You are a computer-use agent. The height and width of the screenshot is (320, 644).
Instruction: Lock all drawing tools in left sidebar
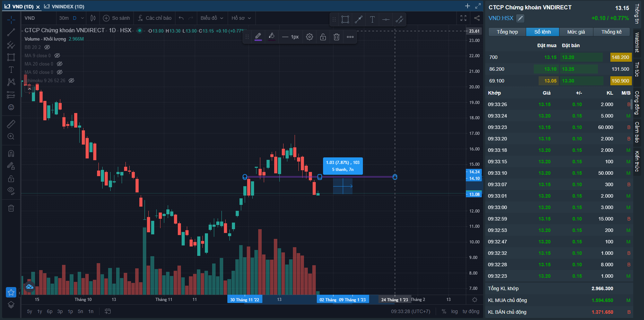click(x=11, y=179)
